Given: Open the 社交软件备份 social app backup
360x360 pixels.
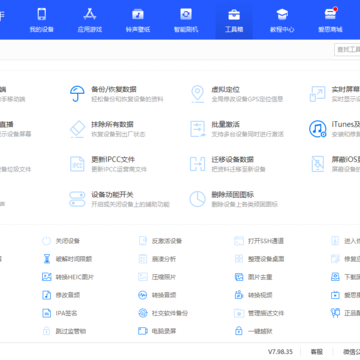Looking at the screenshot, I should coord(163,313).
